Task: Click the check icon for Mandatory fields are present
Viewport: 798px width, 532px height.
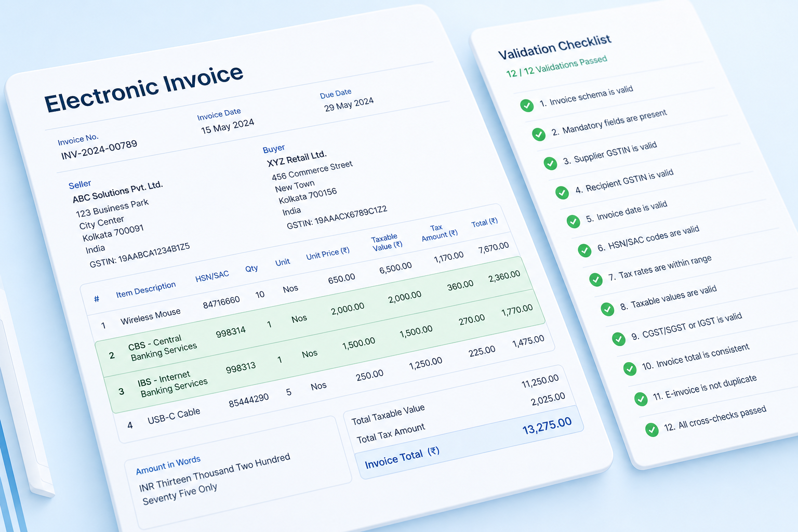Action: point(539,135)
